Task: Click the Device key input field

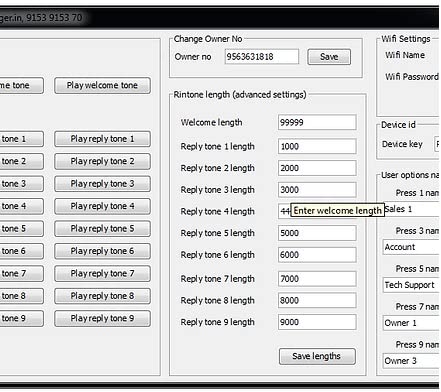Action: click(437, 144)
